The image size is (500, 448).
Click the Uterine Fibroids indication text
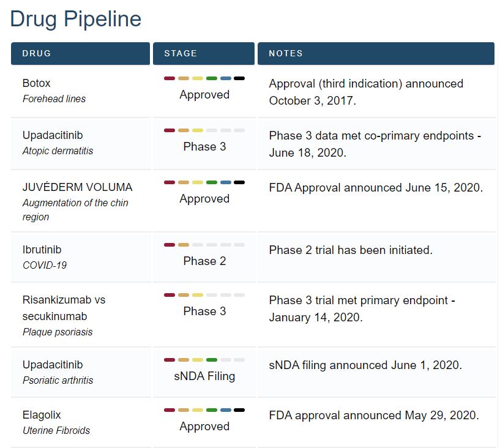coord(56,430)
